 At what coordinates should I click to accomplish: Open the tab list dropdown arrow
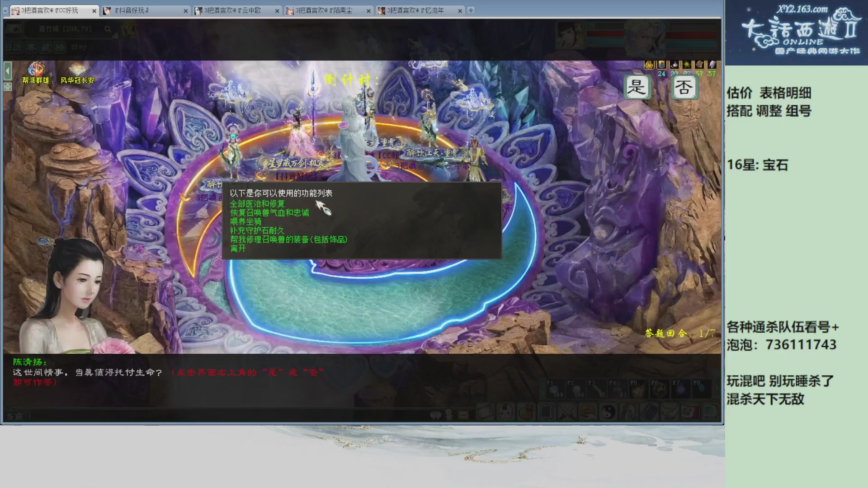pyautogui.click(x=5, y=10)
